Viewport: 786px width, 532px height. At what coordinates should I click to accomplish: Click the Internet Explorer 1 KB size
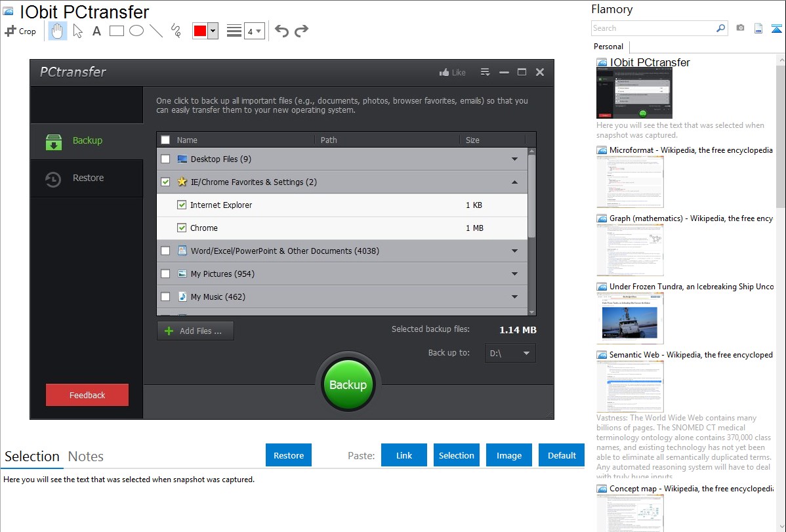474,205
